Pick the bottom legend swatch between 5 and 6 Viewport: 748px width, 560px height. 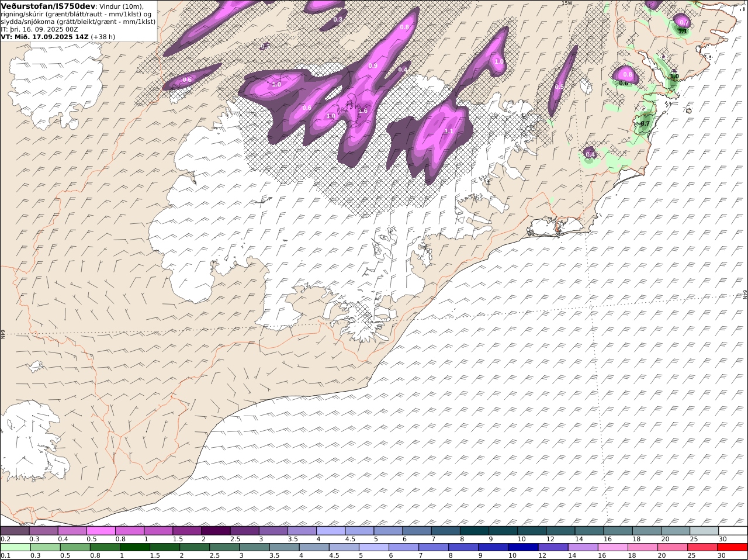point(374,547)
